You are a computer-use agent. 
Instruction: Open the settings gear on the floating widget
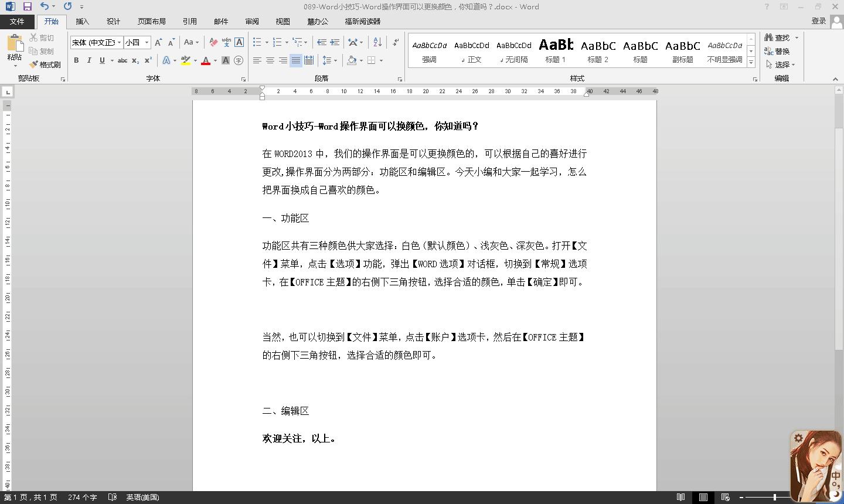coord(798,438)
